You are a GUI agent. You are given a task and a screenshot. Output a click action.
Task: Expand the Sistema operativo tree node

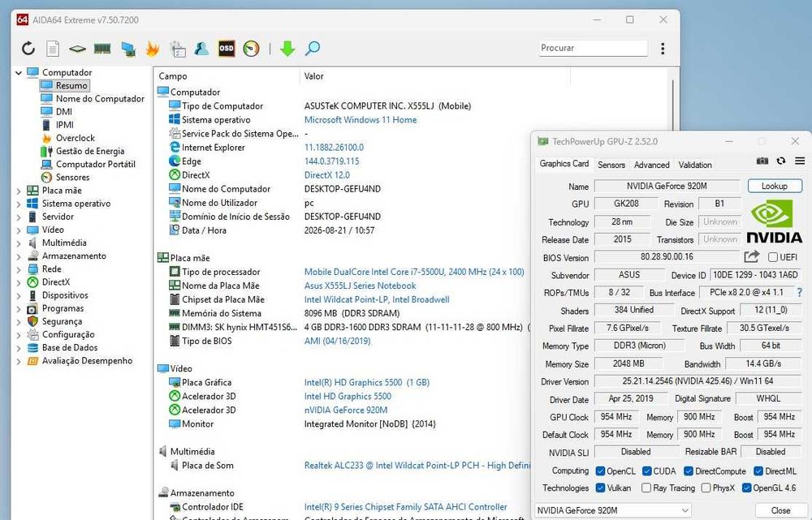(19, 204)
